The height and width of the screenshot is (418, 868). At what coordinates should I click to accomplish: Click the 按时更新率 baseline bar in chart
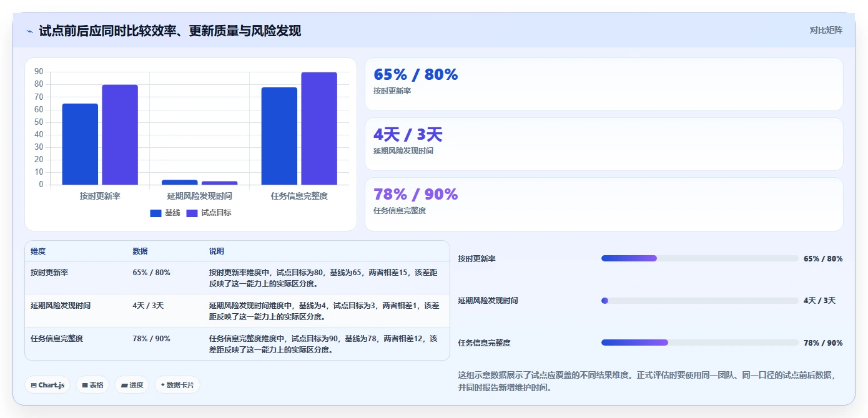pyautogui.click(x=80, y=144)
